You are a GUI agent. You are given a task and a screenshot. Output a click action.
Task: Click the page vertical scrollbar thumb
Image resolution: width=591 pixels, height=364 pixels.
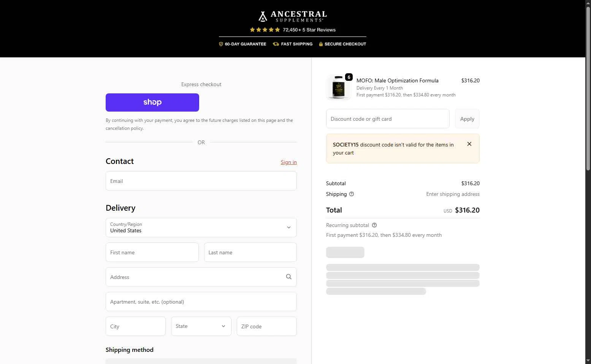click(x=588, y=88)
